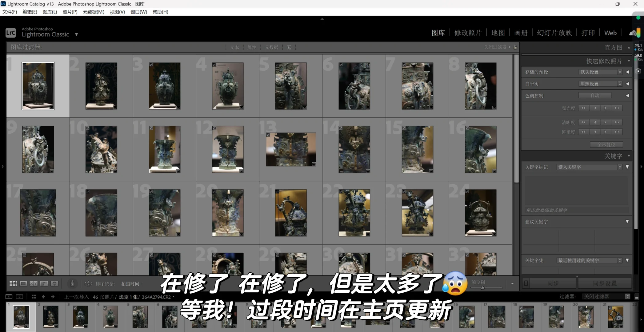Open 存储的预设 dropdown 默认设置

(600, 72)
